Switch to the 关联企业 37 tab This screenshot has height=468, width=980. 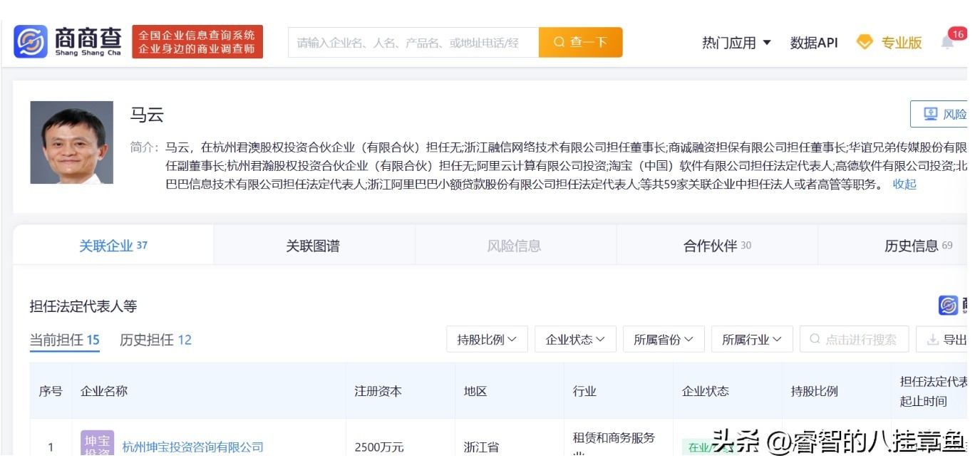(x=113, y=246)
